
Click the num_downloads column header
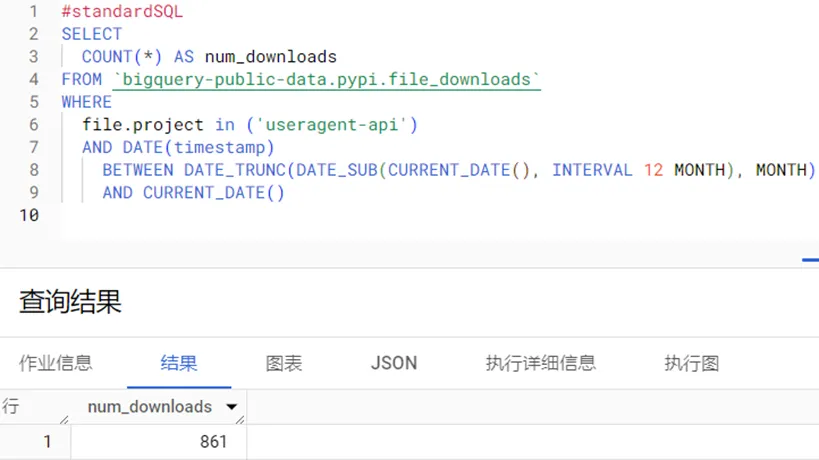(x=150, y=407)
